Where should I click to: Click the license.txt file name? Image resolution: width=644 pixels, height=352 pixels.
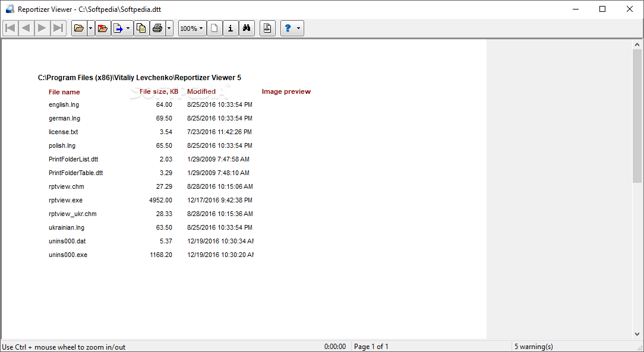[63, 132]
